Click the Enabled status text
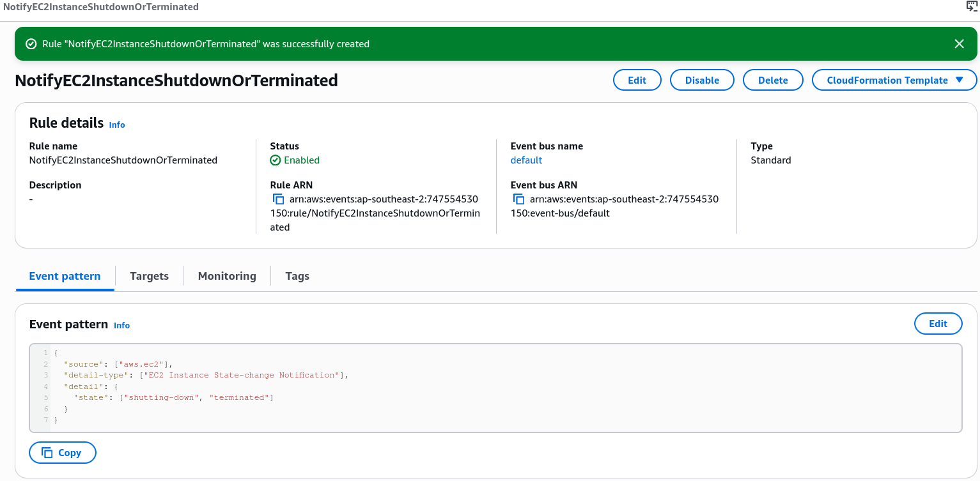The width and height of the screenshot is (980, 481). (302, 160)
